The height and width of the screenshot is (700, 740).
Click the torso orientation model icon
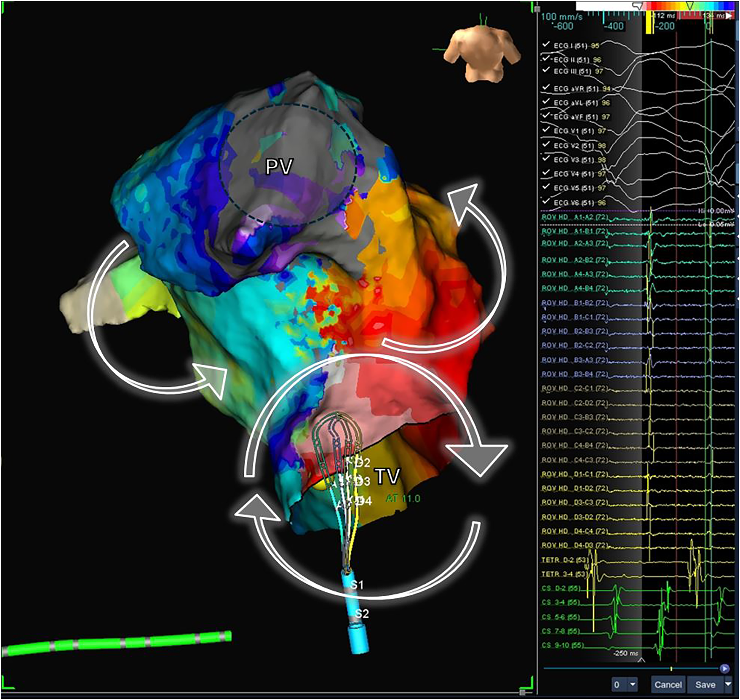(482, 53)
